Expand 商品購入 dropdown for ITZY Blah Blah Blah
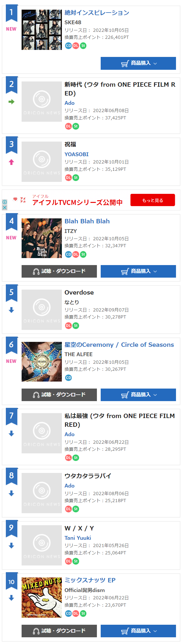 (138, 271)
